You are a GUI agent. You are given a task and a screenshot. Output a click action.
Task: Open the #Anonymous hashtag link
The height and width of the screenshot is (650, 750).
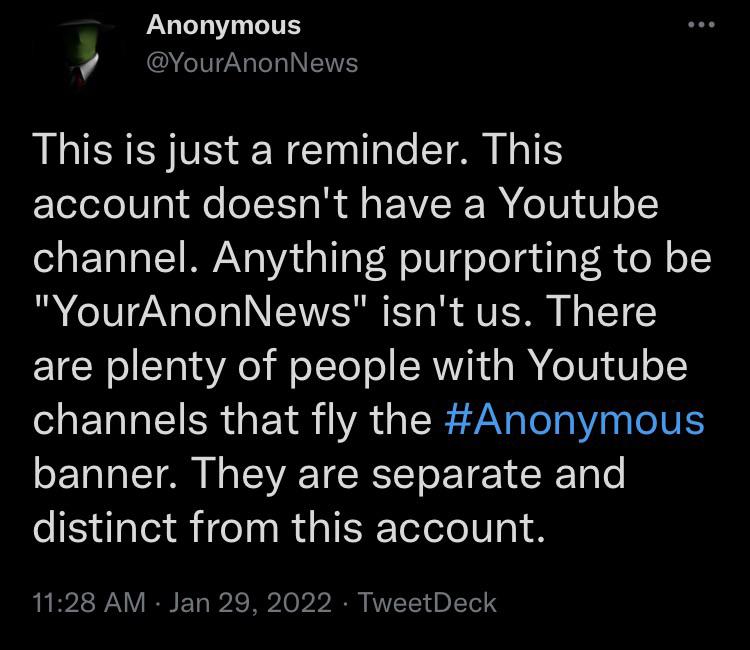pyautogui.click(x=572, y=418)
